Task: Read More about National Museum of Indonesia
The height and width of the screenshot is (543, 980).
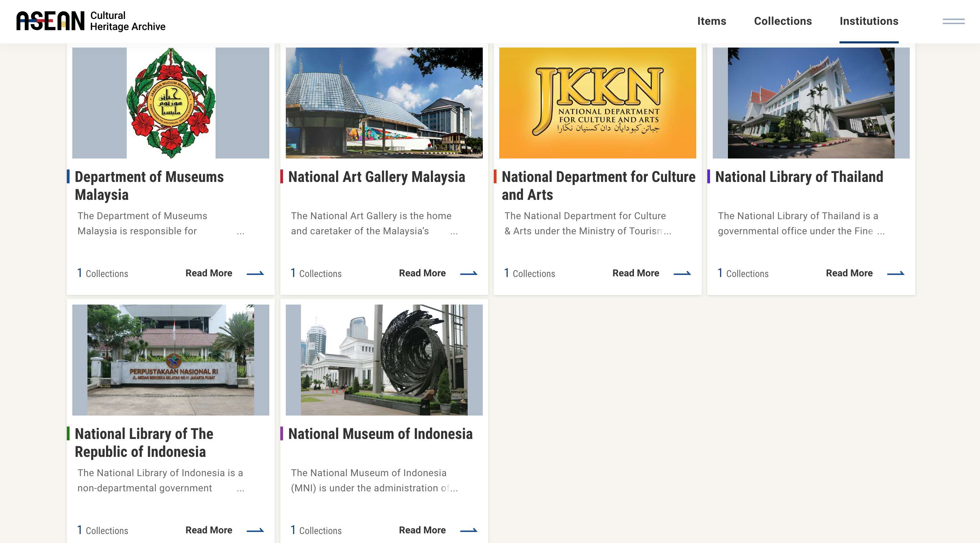Action: point(422,530)
